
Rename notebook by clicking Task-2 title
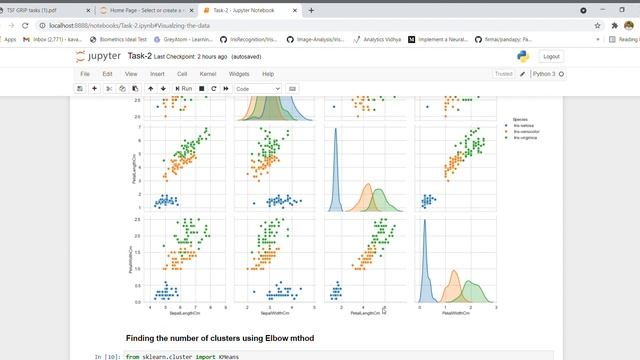click(140, 56)
